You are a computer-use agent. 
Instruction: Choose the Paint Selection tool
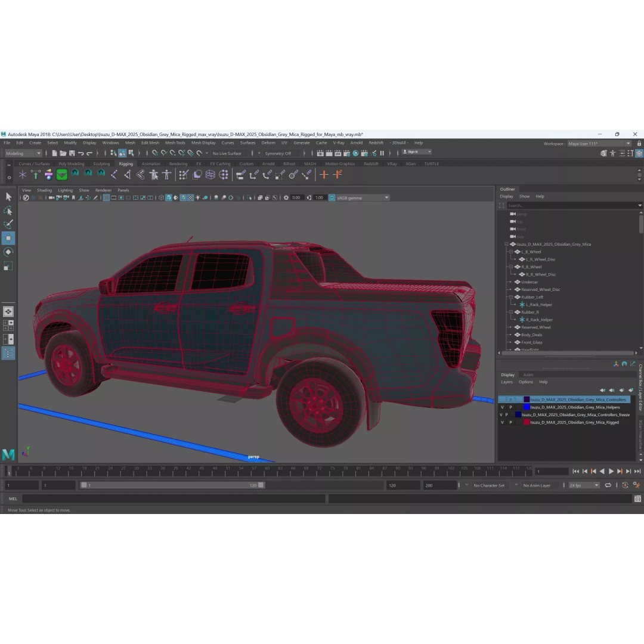coord(8,224)
